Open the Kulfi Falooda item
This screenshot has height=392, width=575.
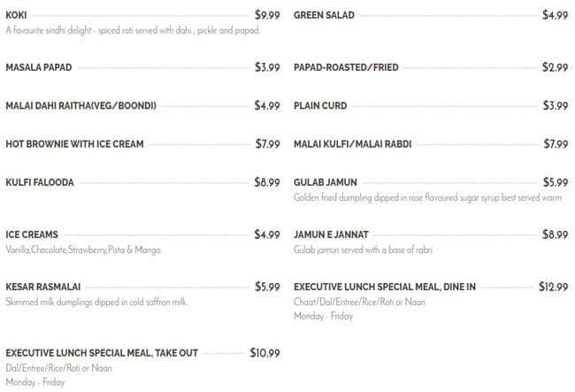coord(40,182)
